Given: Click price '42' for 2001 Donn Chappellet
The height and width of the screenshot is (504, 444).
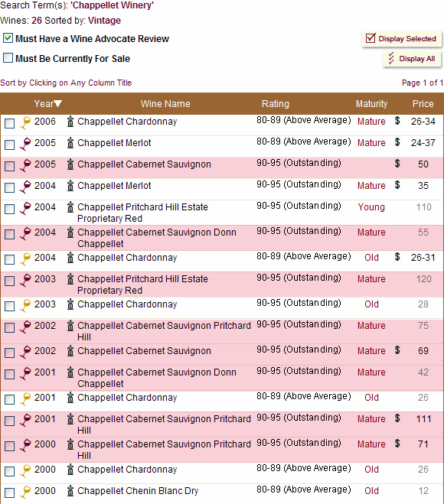Looking at the screenshot, I should point(423,372).
